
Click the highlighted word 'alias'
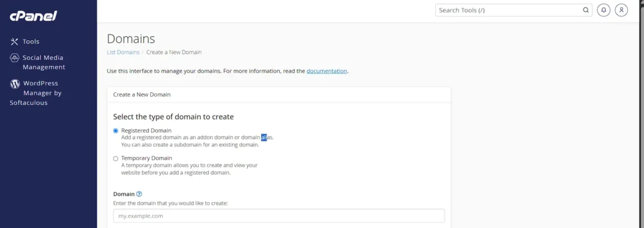(267, 138)
